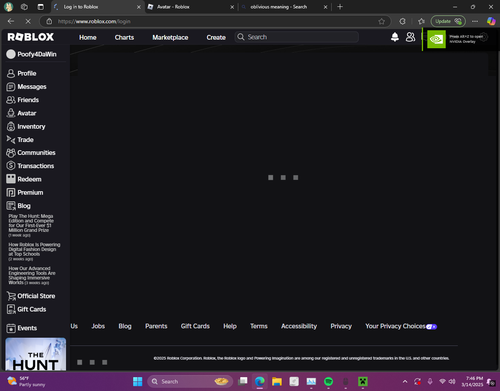The height and width of the screenshot is (391, 500).
Task: Open footer Gift Cards link
Action: 195,326
